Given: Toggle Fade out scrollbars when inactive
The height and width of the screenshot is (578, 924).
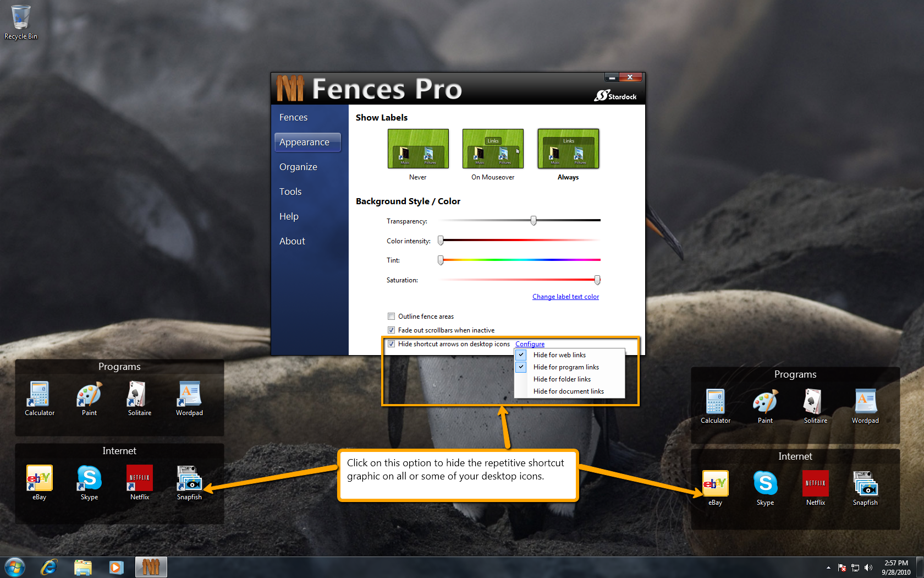Looking at the screenshot, I should (x=391, y=330).
